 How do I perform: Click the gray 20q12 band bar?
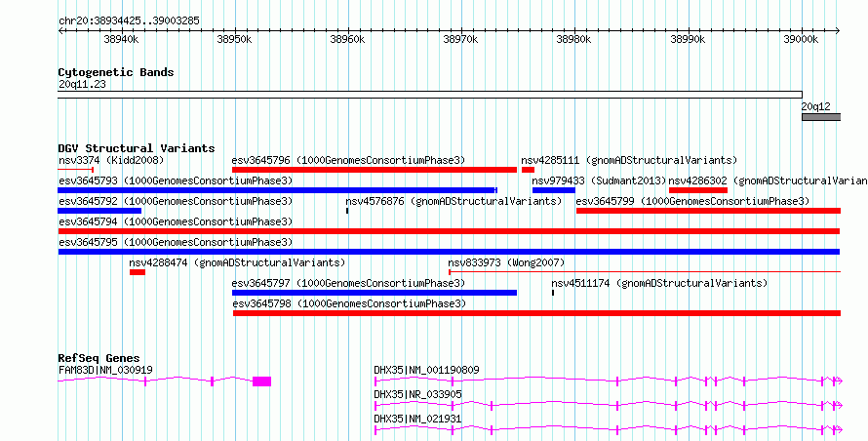[x=821, y=117]
